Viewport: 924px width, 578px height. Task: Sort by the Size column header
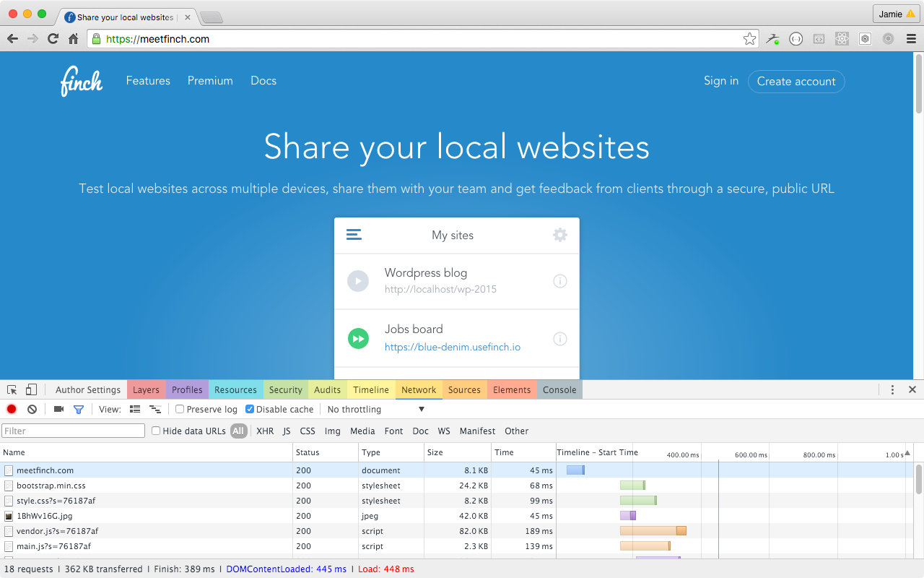[x=456, y=452]
